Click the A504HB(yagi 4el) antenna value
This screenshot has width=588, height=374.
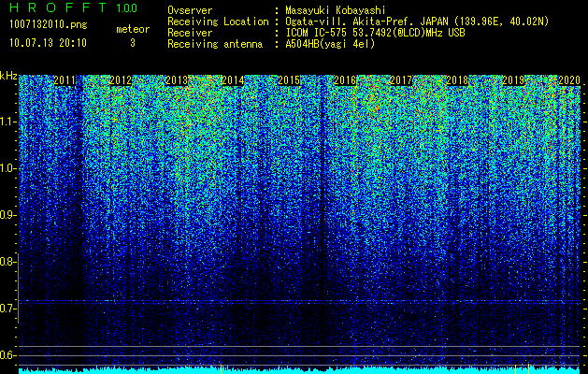pos(330,44)
